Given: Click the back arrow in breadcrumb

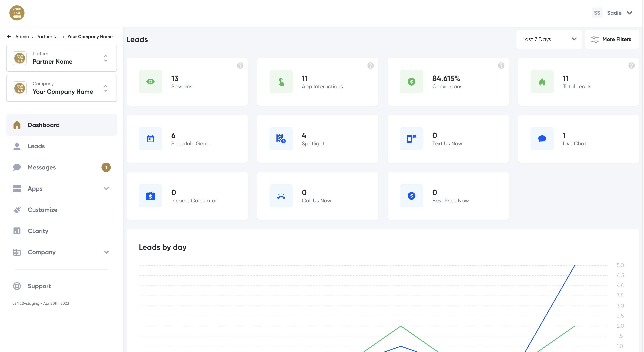Looking at the screenshot, I should (9, 36).
